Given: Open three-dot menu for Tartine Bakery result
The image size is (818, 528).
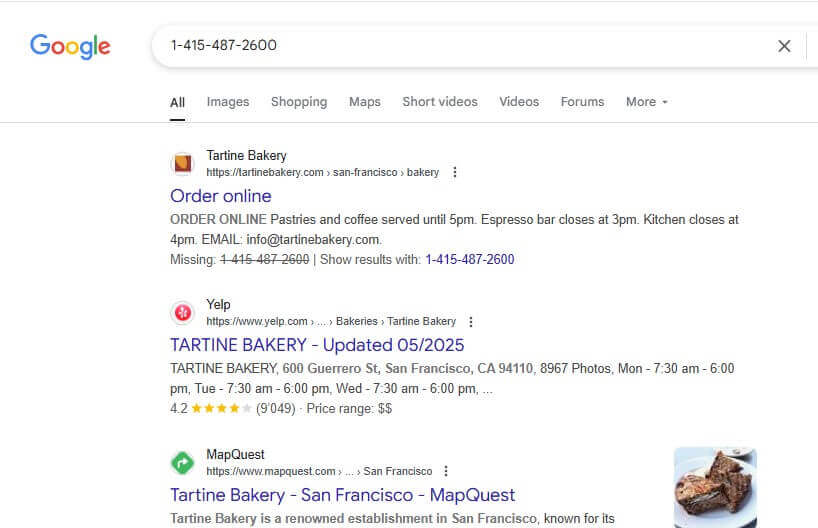Looking at the screenshot, I should (x=455, y=172).
